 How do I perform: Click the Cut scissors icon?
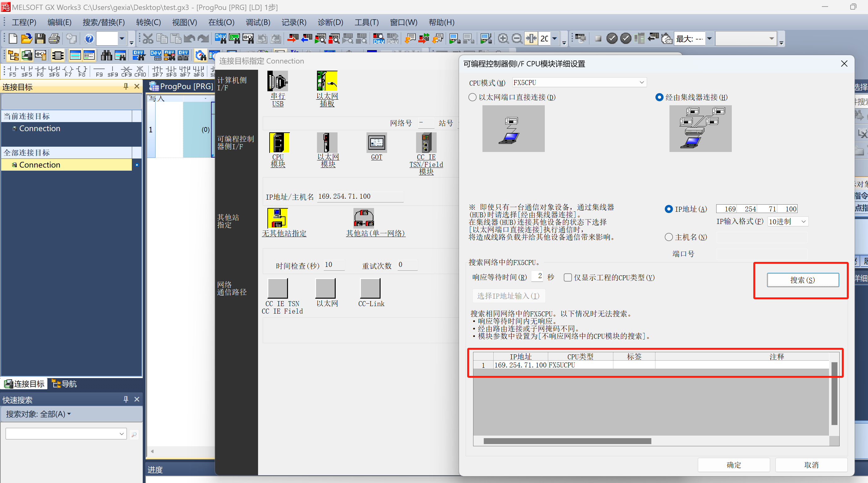[148, 39]
